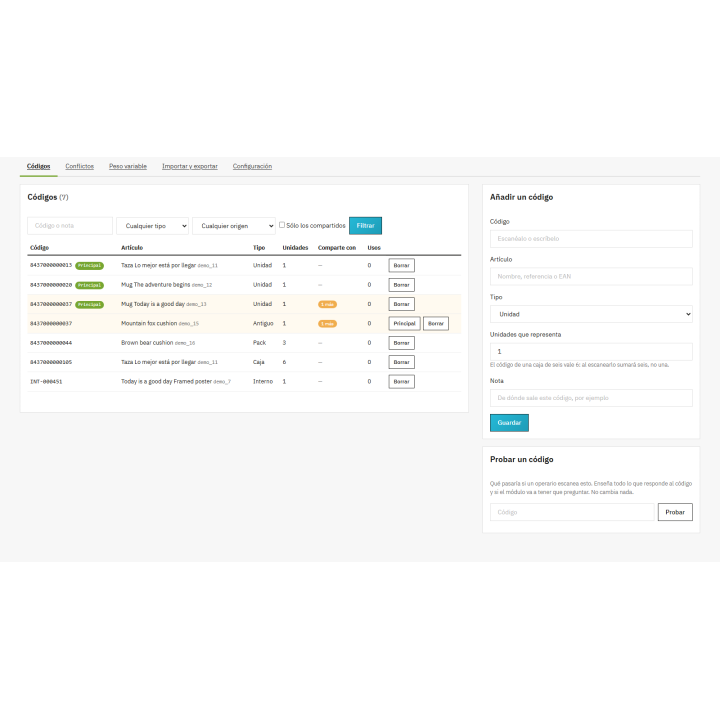
Task: Select code text INT-000451
Action: pos(46,382)
